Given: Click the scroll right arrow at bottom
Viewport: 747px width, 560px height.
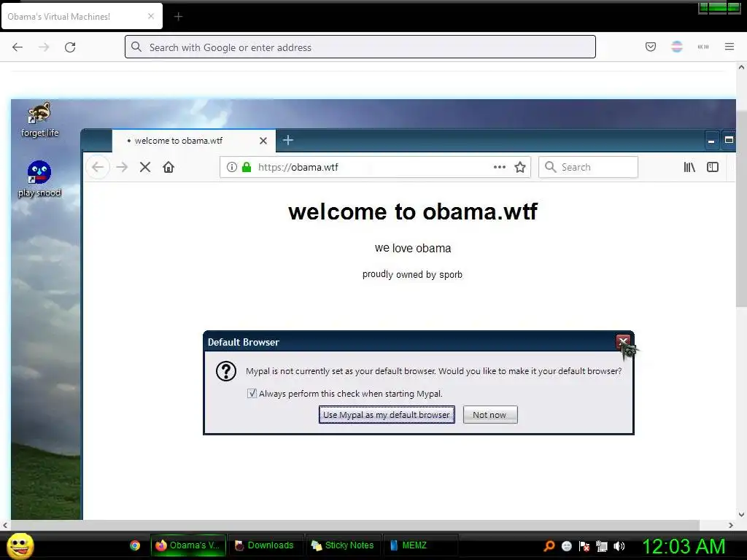Looking at the screenshot, I should point(731,525).
